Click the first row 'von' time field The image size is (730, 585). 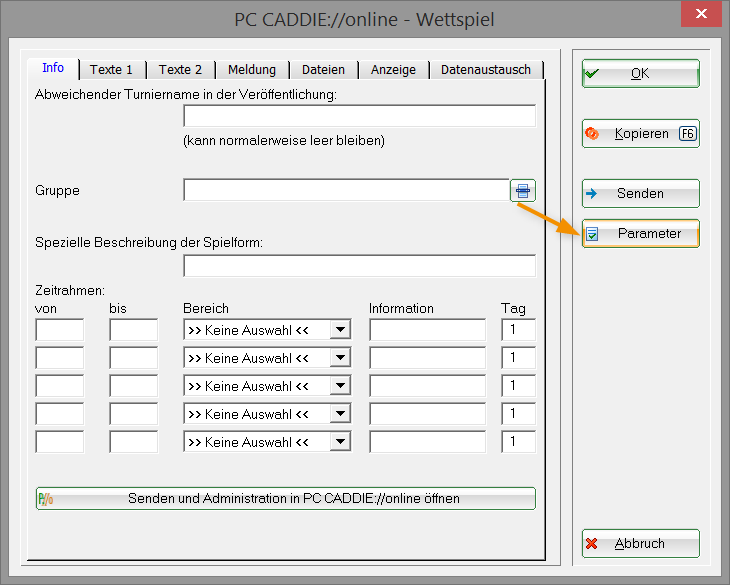click(x=60, y=330)
